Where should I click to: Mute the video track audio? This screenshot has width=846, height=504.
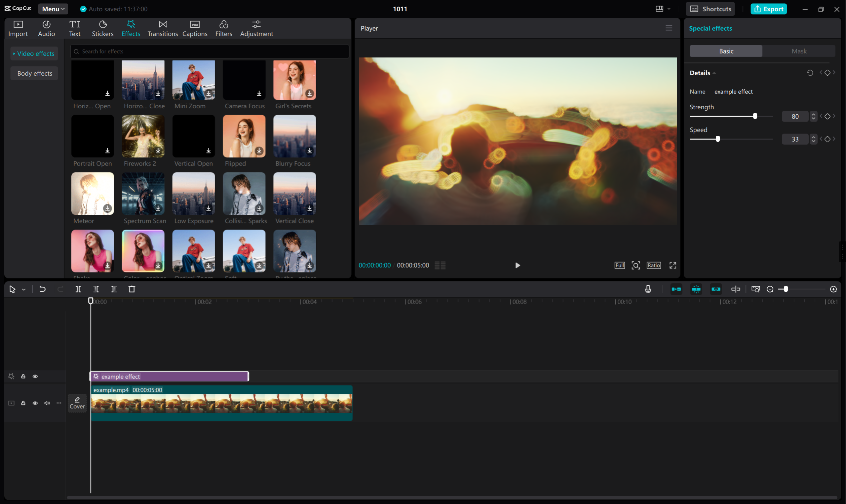coord(47,403)
